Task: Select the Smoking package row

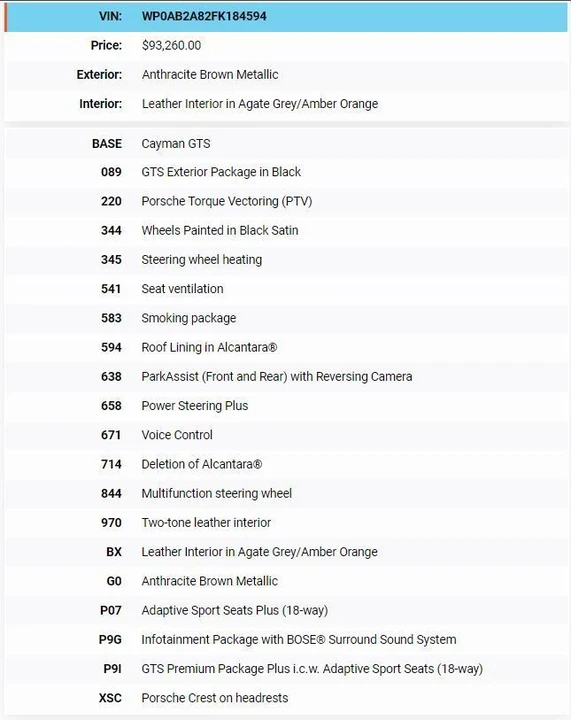Action: pyautogui.click(x=286, y=318)
